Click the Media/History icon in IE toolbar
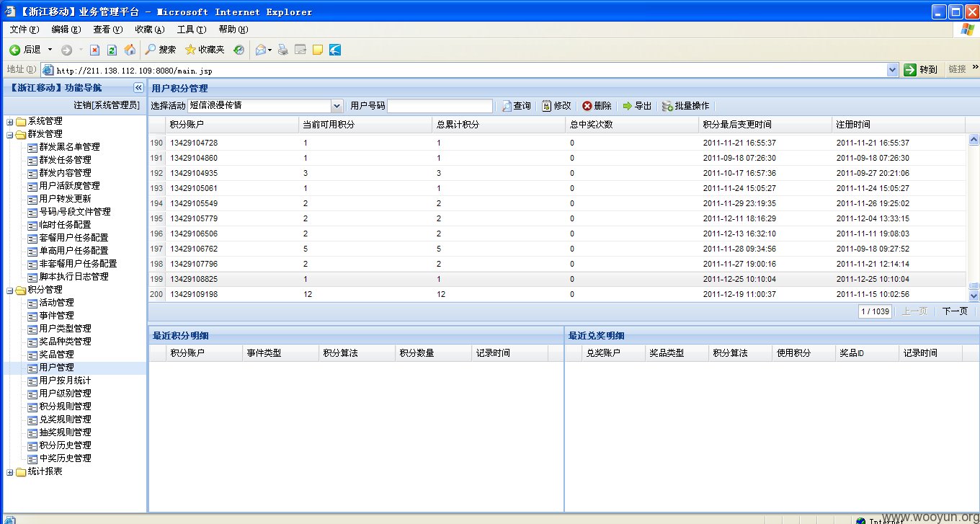 (x=239, y=50)
